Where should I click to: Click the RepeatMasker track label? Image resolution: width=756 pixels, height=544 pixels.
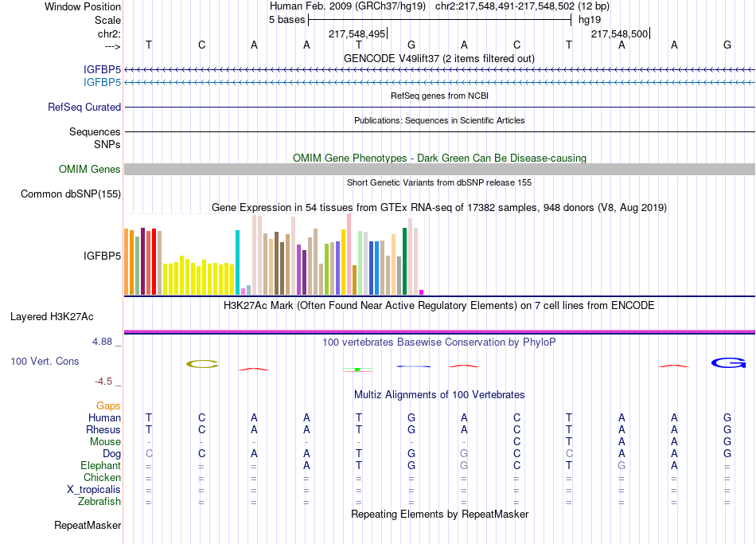click(x=88, y=526)
